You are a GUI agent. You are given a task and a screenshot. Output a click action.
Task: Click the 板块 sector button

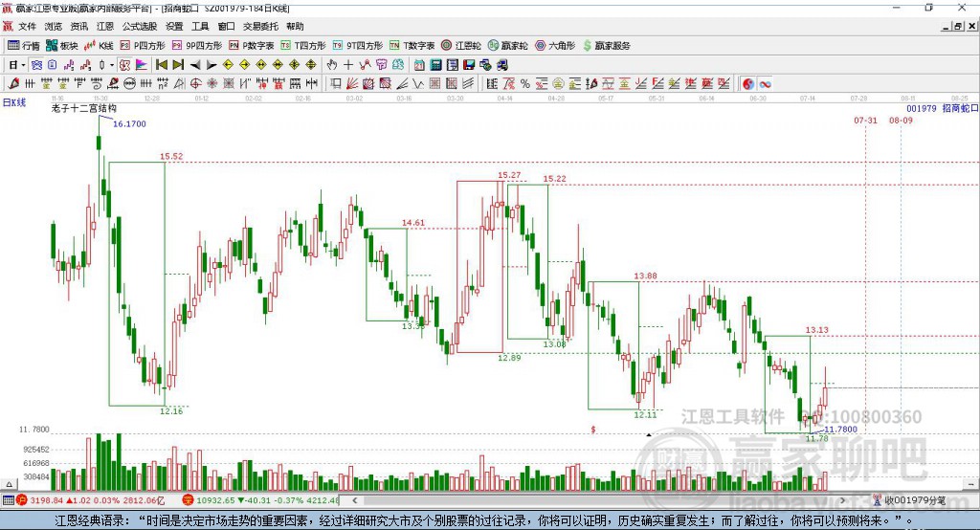pos(62,46)
